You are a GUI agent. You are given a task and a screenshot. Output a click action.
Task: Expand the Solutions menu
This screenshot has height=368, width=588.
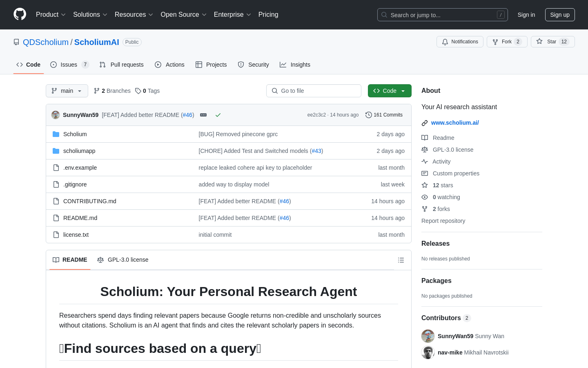[x=90, y=15]
